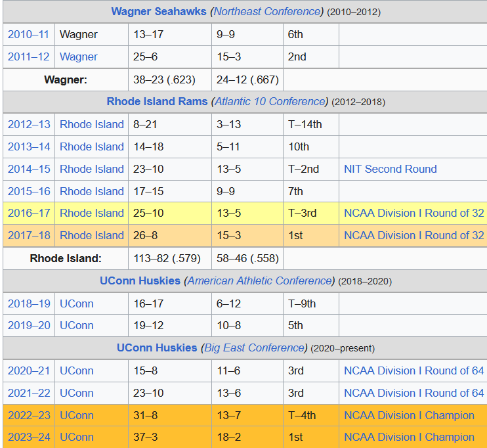Screen dimensions: 487x448
Task: Open the 2021–22 season link
Action: tap(29, 393)
